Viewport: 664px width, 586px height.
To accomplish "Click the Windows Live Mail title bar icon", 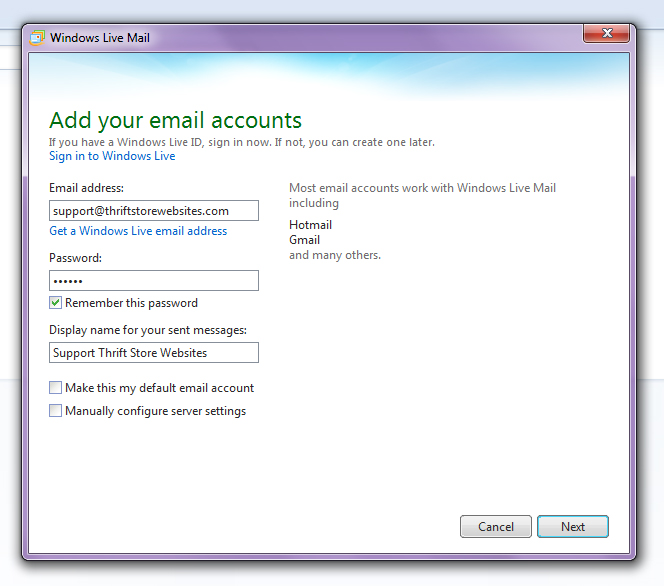I will point(37,38).
